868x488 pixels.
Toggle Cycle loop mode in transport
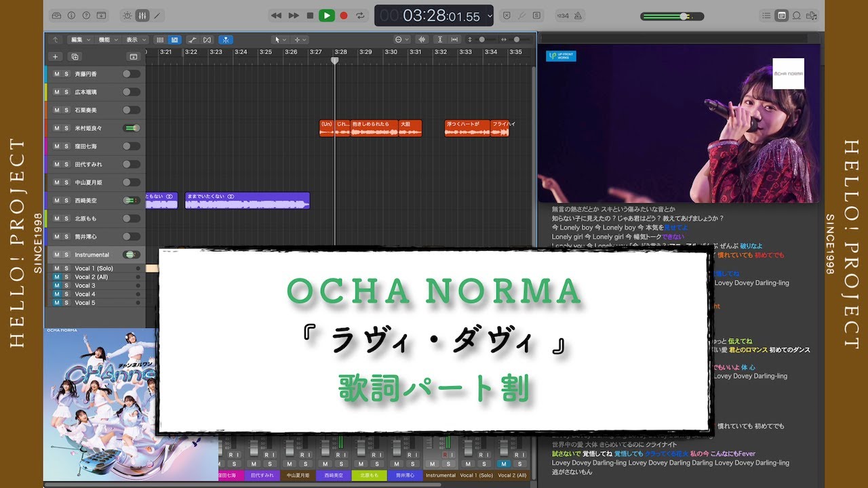click(360, 15)
